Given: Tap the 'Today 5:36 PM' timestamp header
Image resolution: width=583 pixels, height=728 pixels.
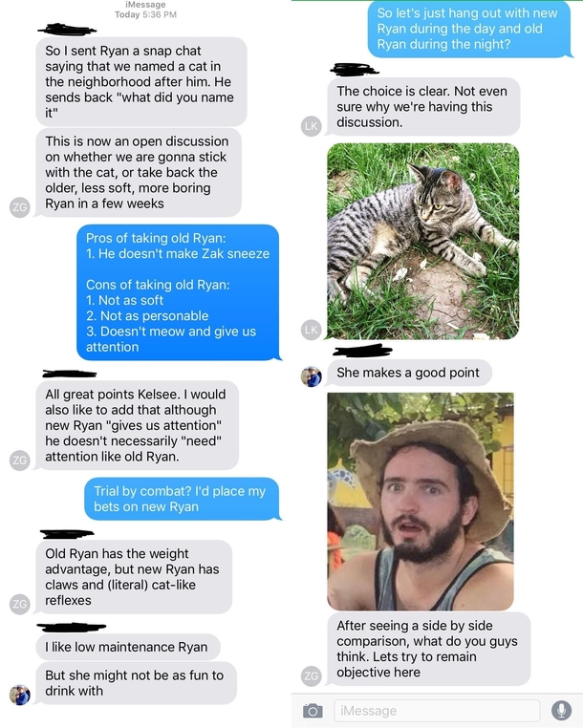Looking at the screenshot, I should pos(146,14).
